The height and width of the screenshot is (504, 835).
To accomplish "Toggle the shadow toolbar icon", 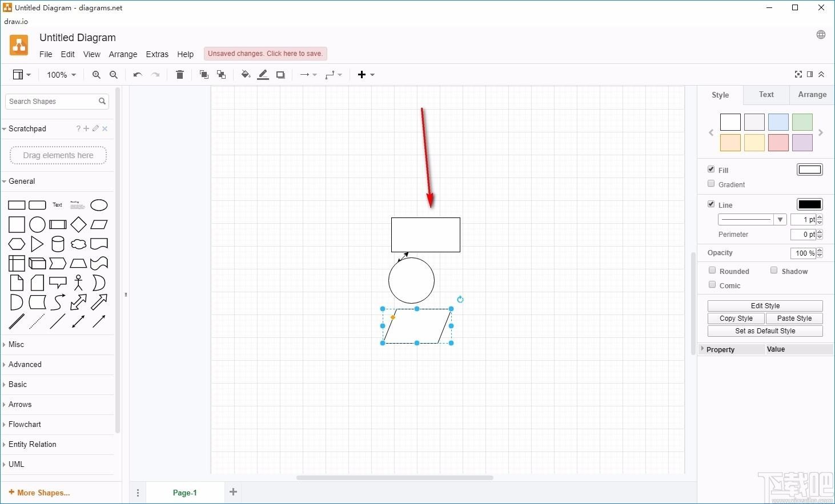I will 280,75.
